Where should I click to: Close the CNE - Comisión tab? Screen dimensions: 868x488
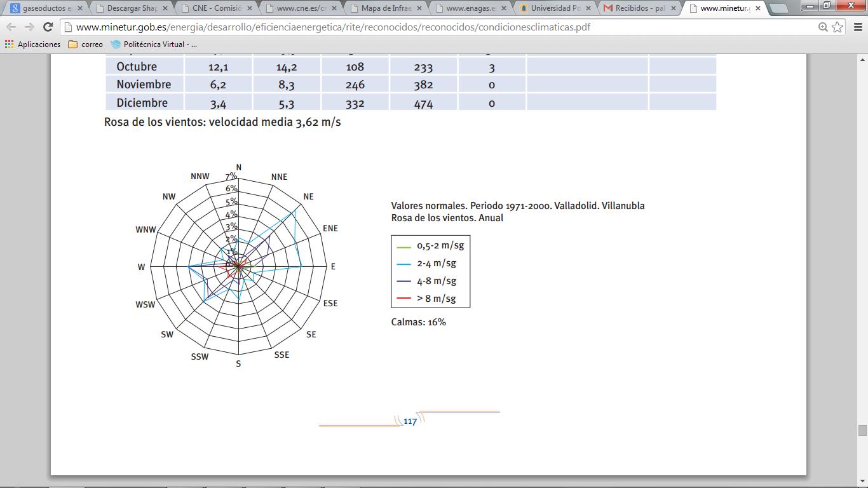click(x=249, y=9)
